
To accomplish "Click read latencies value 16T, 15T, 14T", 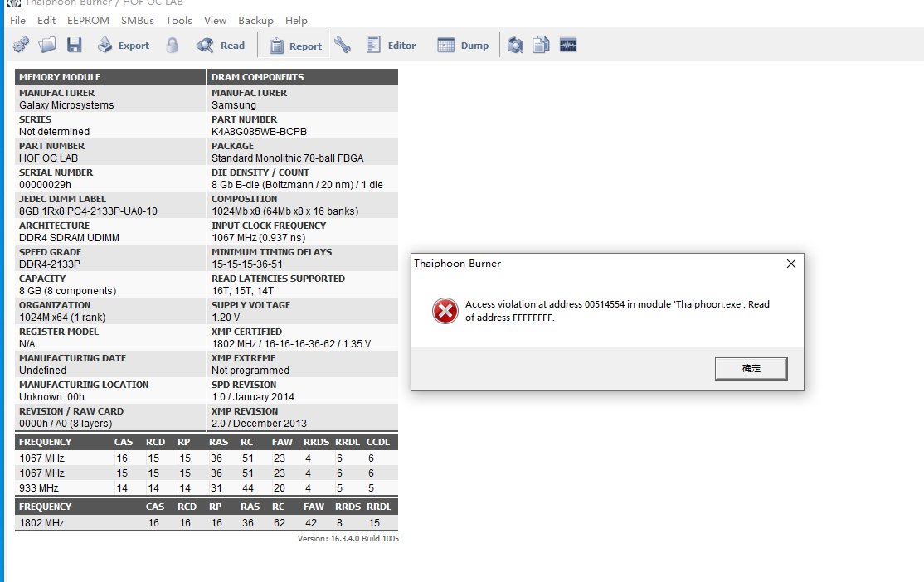I will (x=243, y=290).
